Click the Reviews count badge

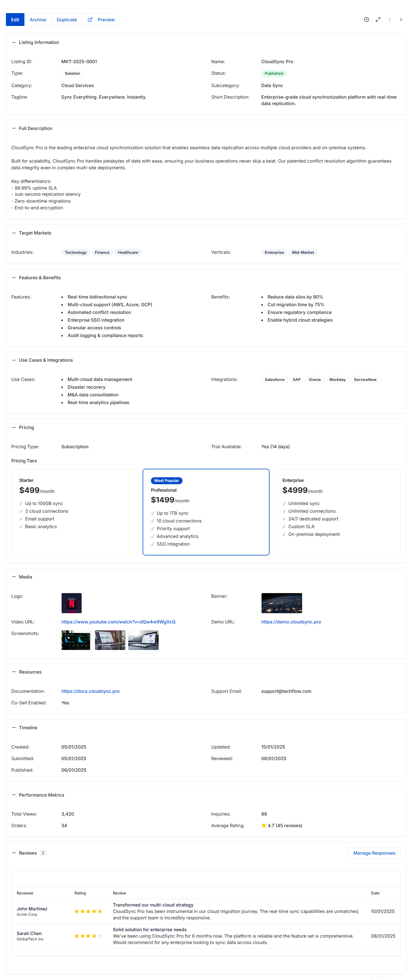[43, 853]
